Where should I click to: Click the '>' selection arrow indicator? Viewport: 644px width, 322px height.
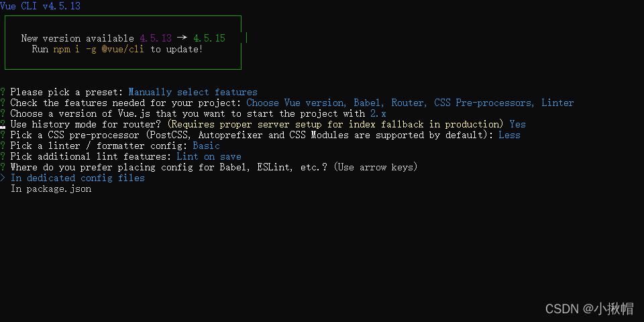point(3,178)
